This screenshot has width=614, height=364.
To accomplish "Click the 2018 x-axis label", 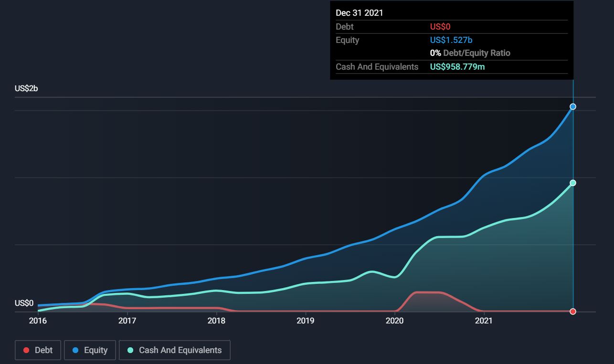I will pyautogui.click(x=216, y=321).
